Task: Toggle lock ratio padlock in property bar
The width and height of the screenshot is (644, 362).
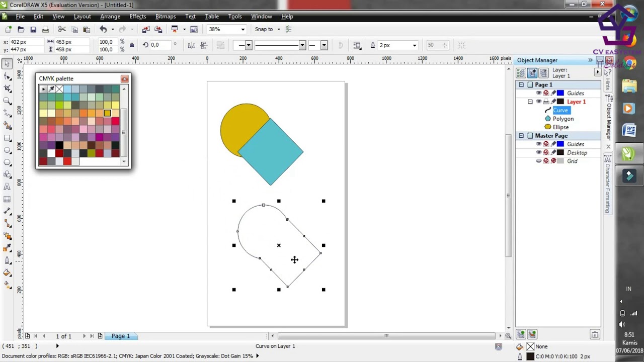Action: coord(132,45)
